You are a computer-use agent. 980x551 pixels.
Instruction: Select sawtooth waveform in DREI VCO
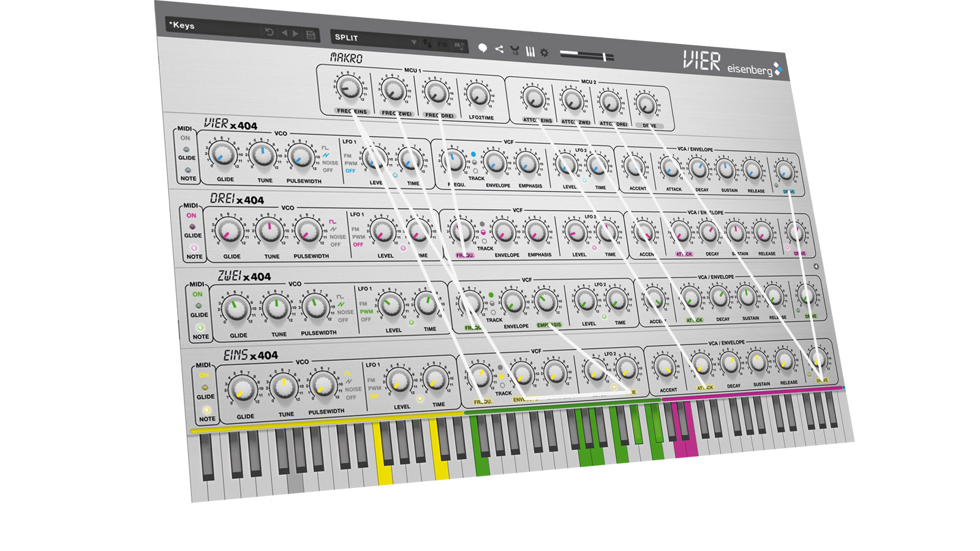[x=334, y=229]
